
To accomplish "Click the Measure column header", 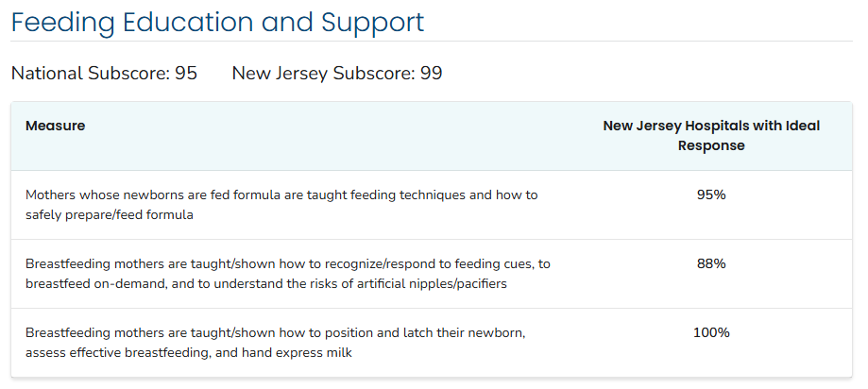I will tap(55, 127).
